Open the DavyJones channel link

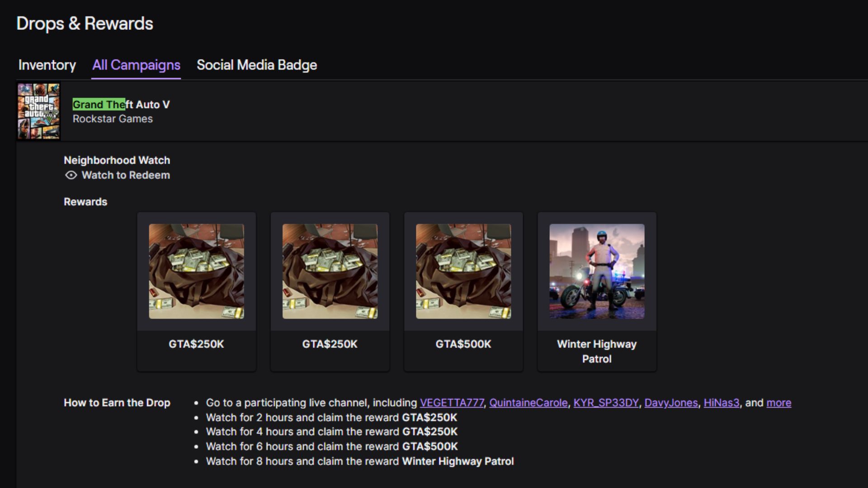point(671,403)
